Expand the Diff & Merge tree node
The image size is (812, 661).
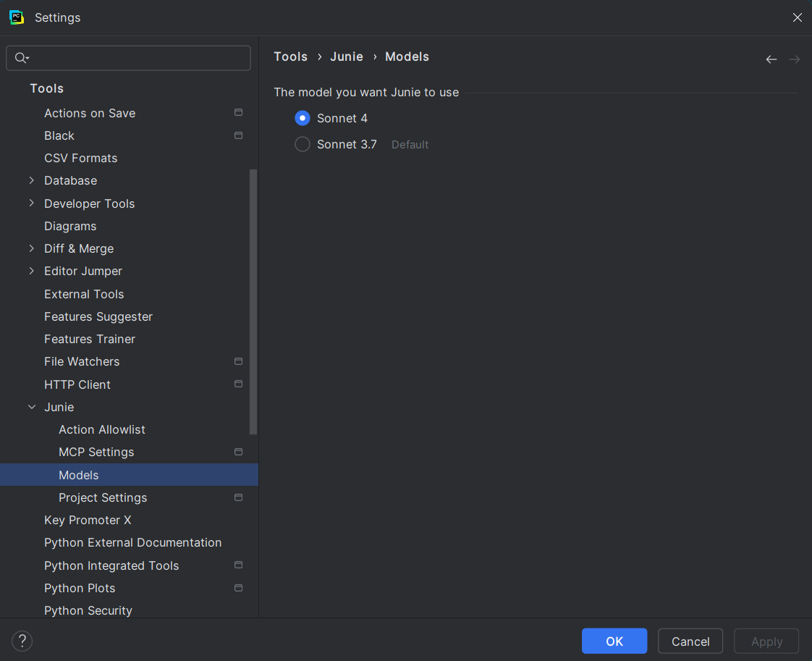point(32,248)
